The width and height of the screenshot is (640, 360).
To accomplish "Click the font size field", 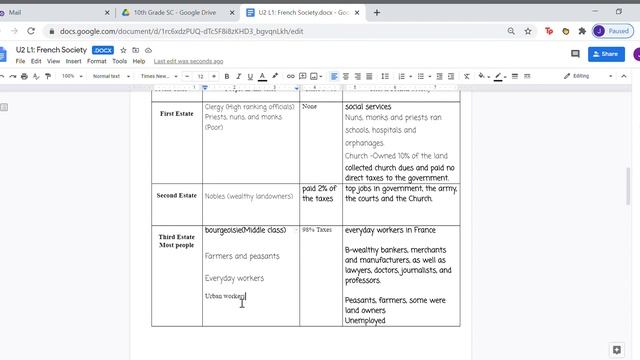I will [200, 76].
